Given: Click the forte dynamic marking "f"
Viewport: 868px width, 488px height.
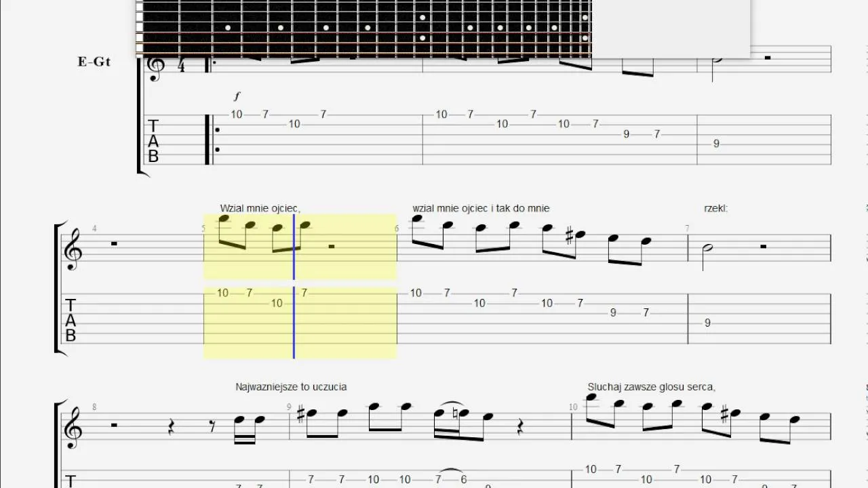Looking at the screenshot, I should pyautogui.click(x=237, y=96).
